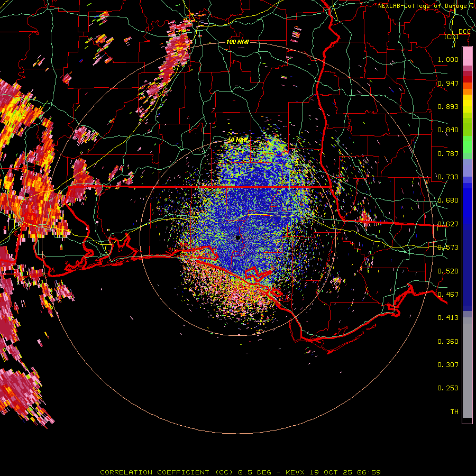Click the DCC product label
The height and width of the screenshot is (476, 476).
tap(464, 32)
